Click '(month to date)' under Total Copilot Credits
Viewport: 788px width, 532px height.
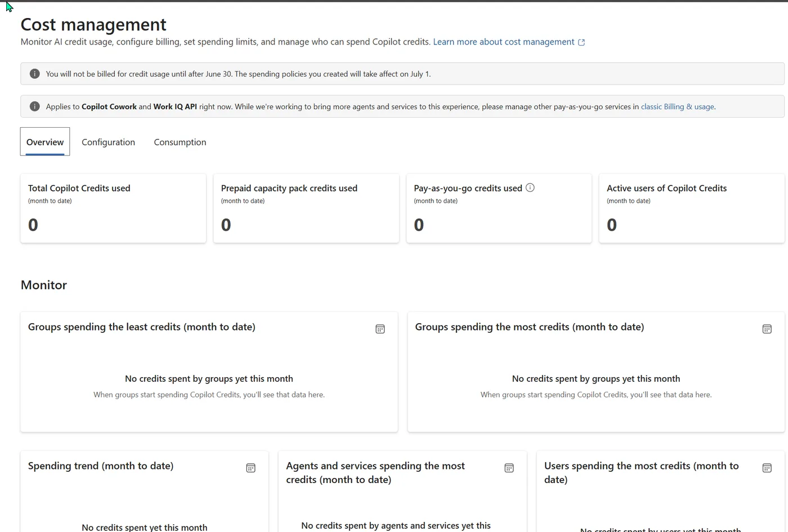tap(50, 201)
